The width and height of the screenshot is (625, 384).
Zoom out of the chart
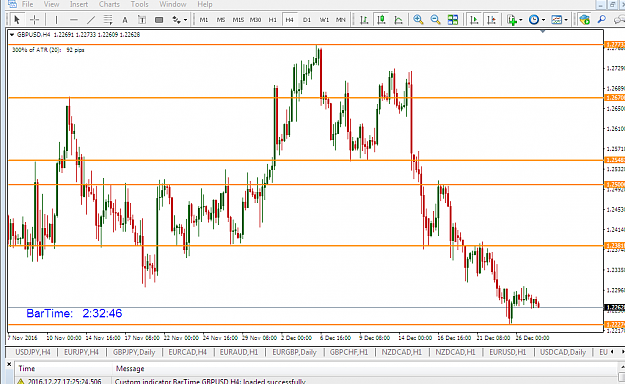pos(436,20)
